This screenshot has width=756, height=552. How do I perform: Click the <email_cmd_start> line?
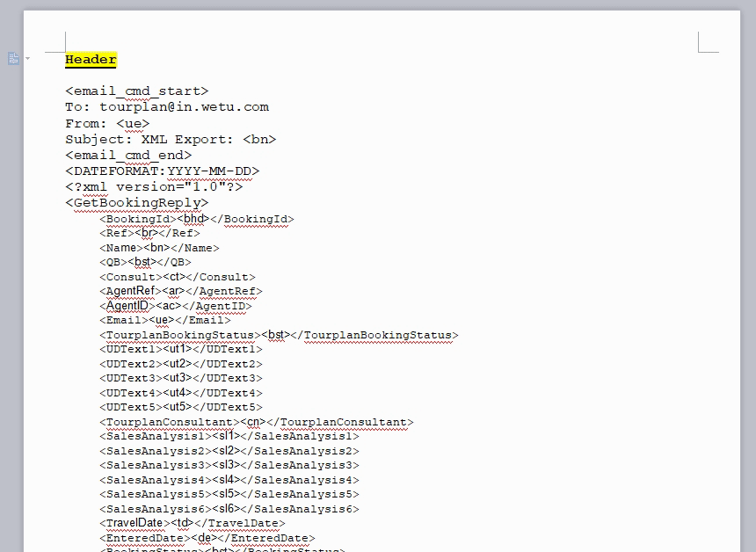click(x=137, y=91)
